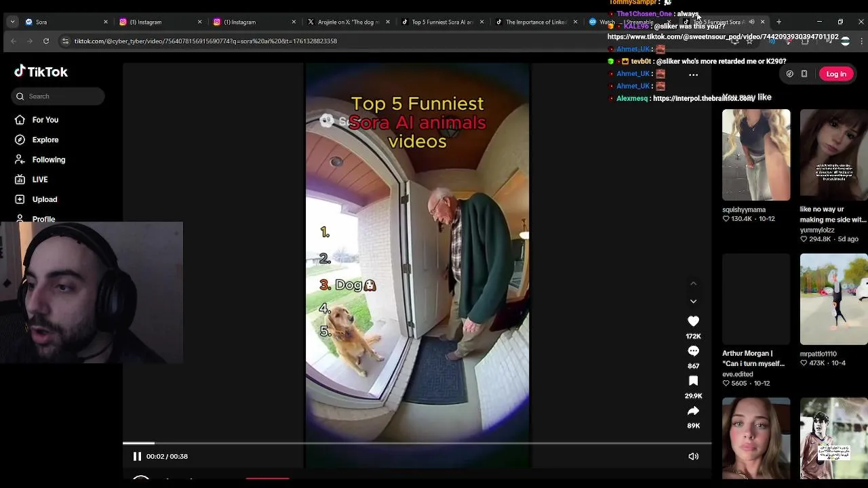The image size is (868, 488).
Task: Click the Log in button
Action: pos(836,74)
